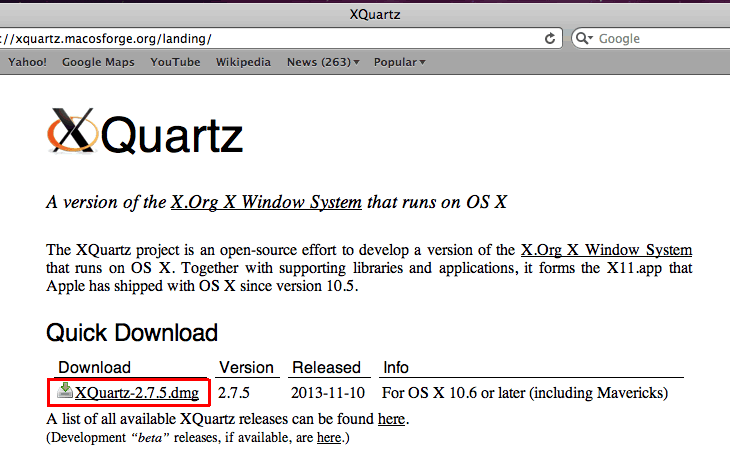Click the 'Download' column header
This screenshot has width=730, height=462.
coord(95,367)
